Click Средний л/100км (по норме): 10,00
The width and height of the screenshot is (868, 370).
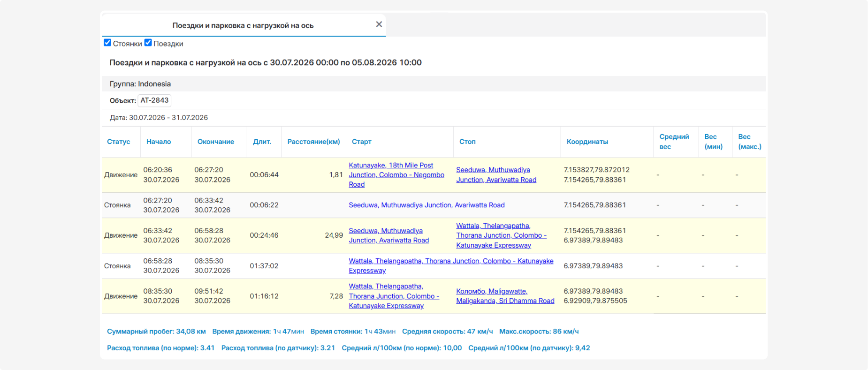(x=402, y=348)
